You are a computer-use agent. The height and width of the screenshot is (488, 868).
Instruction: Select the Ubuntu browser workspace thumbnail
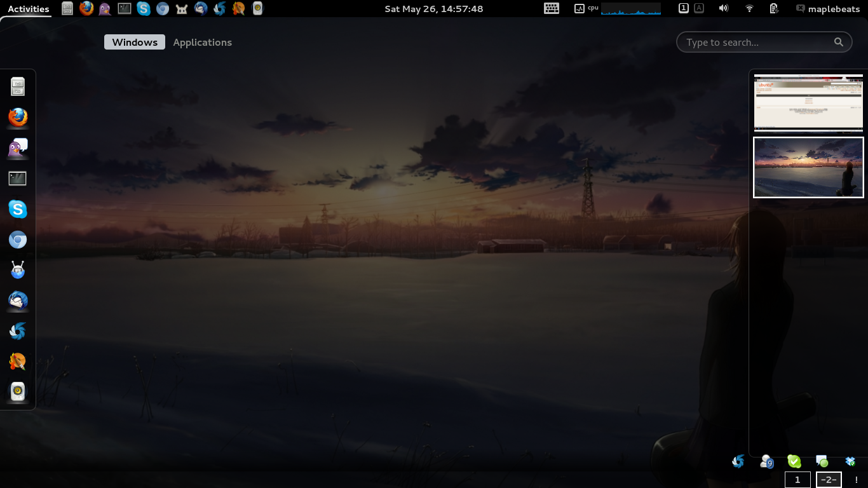pos(808,102)
